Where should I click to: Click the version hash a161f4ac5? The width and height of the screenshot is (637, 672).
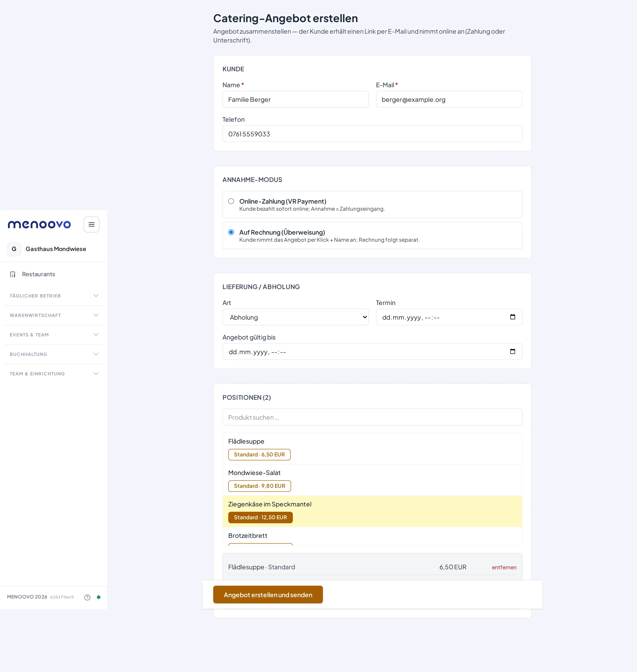[62, 597]
